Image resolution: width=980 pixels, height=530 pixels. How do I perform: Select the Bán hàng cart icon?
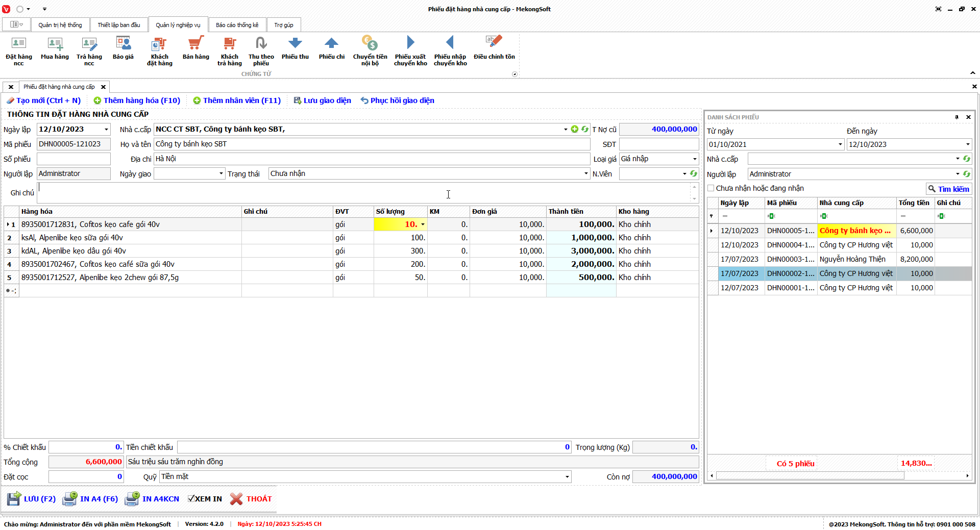click(x=195, y=48)
